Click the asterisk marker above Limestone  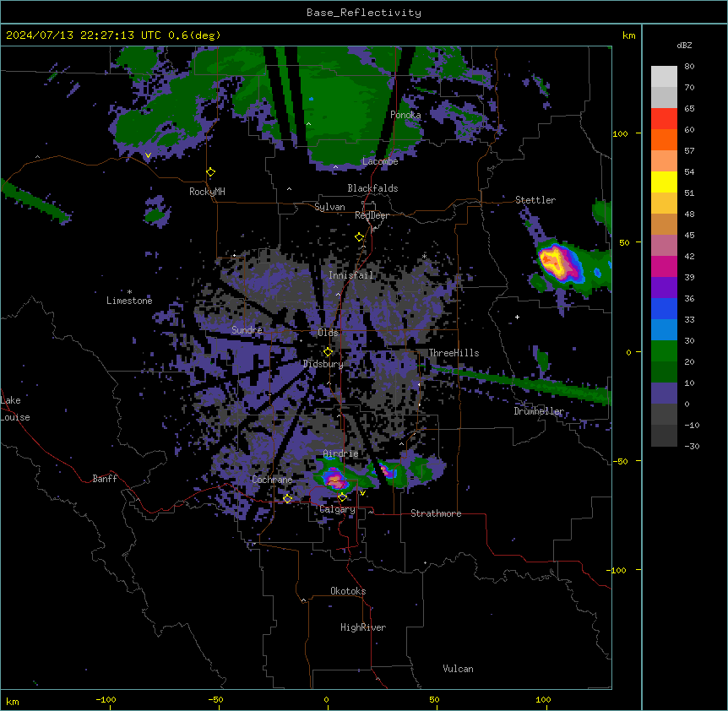[129, 292]
